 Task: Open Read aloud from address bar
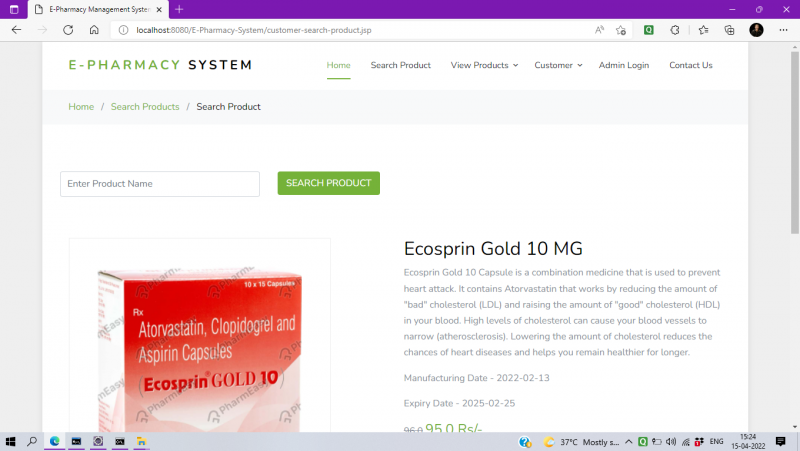[599, 30]
